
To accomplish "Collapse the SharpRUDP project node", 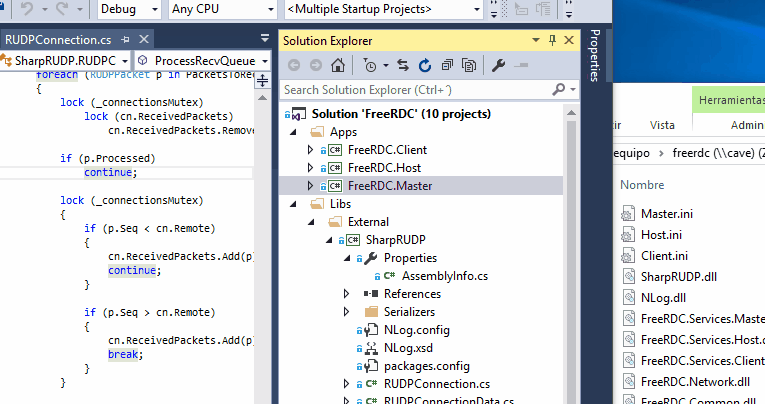I will click(x=329, y=240).
